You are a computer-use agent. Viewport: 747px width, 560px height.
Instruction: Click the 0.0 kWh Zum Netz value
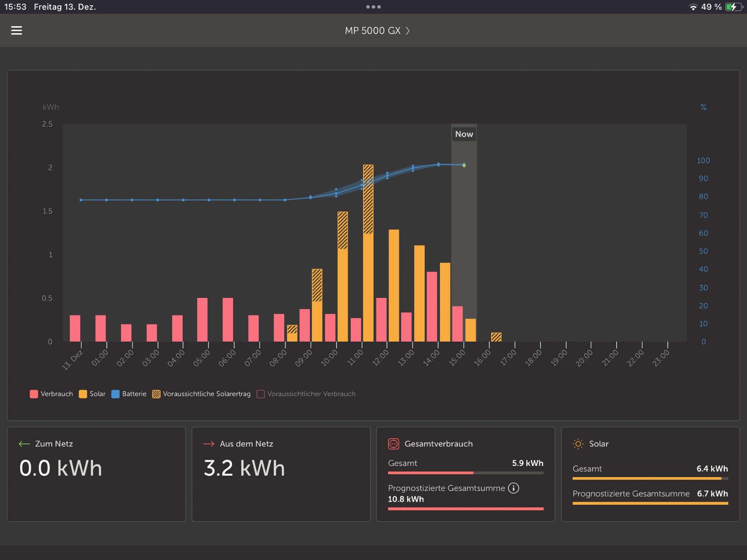[61, 468]
